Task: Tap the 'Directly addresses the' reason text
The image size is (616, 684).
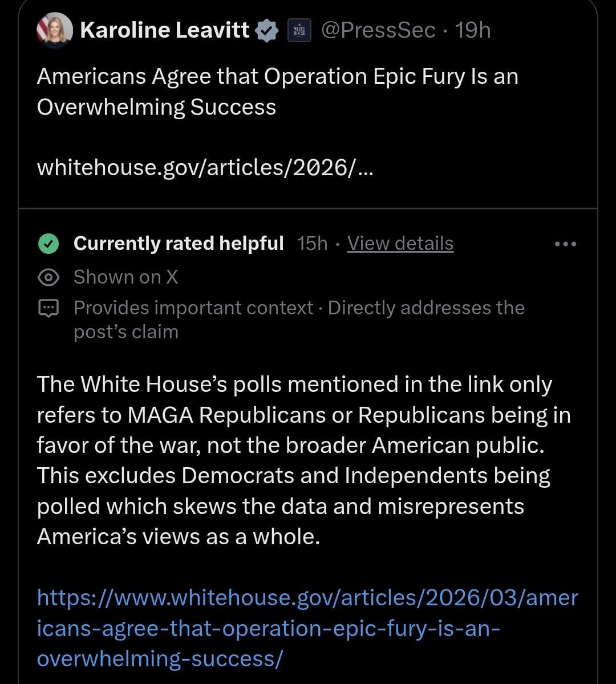Action: [426, 308]
